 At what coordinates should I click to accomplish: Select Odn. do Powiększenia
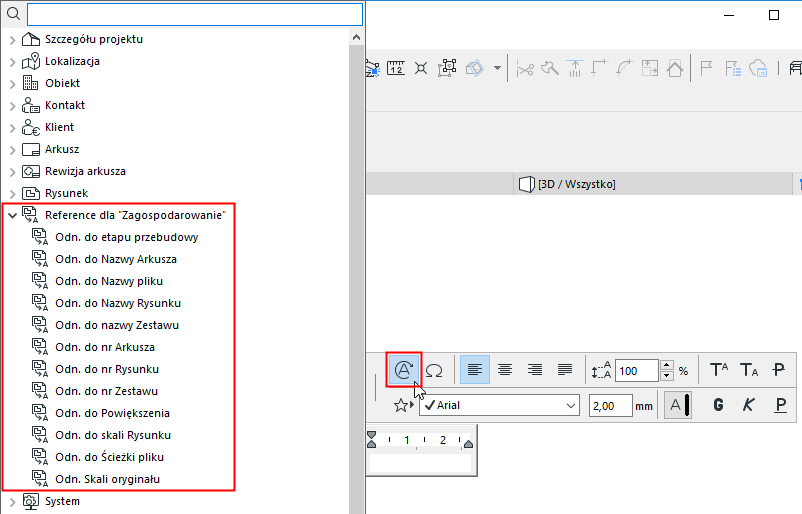(x=113, y=413)
